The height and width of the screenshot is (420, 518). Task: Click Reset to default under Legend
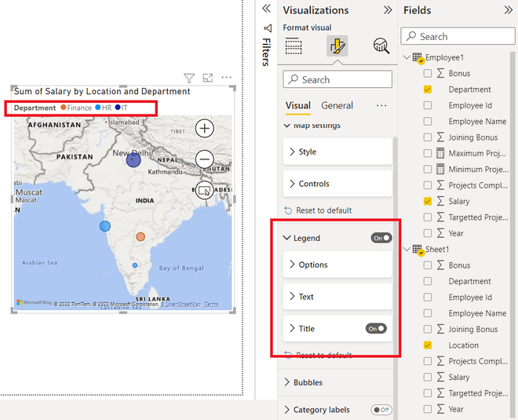pyautogui.click(x=318, y=355)
